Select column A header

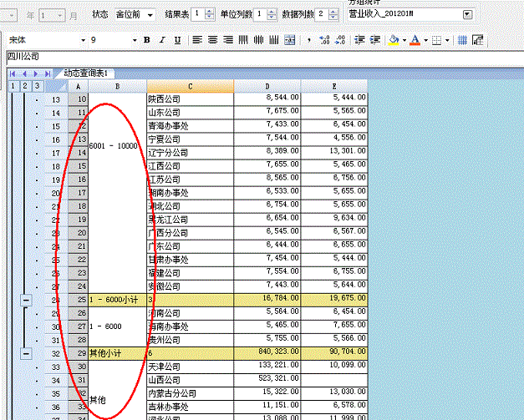click(x=79, y=87)
